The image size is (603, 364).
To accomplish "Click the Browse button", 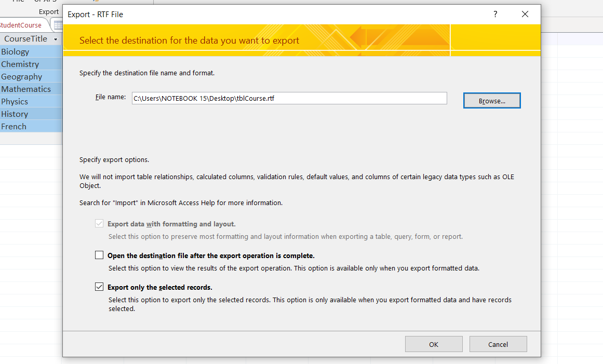I will click(491, 100).
